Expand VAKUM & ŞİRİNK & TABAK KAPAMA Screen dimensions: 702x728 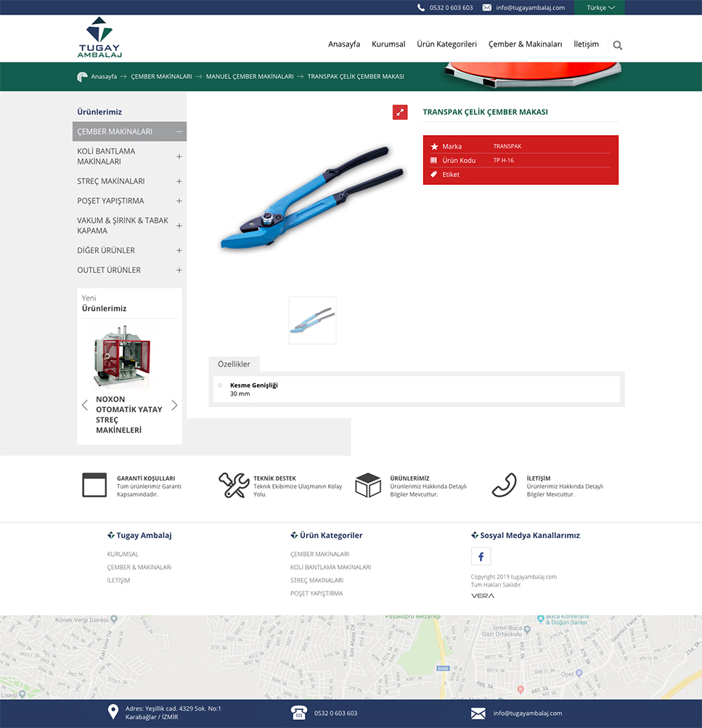point(179,226)
